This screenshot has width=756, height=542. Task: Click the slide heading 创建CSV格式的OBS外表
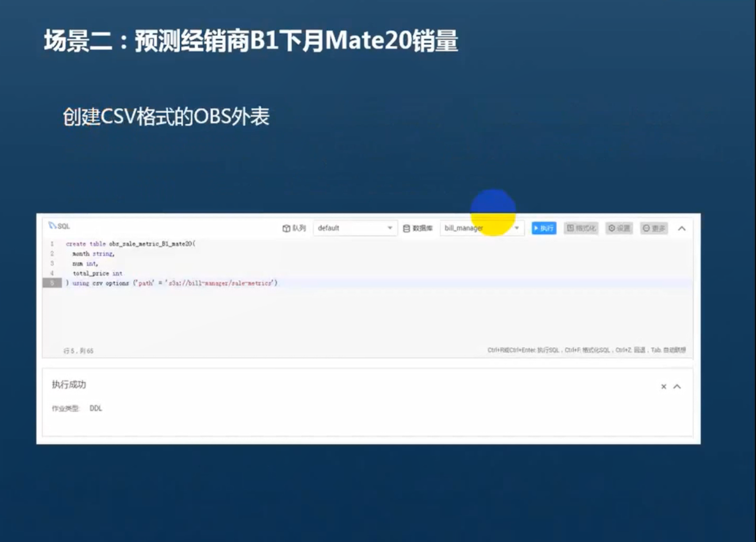166,116
